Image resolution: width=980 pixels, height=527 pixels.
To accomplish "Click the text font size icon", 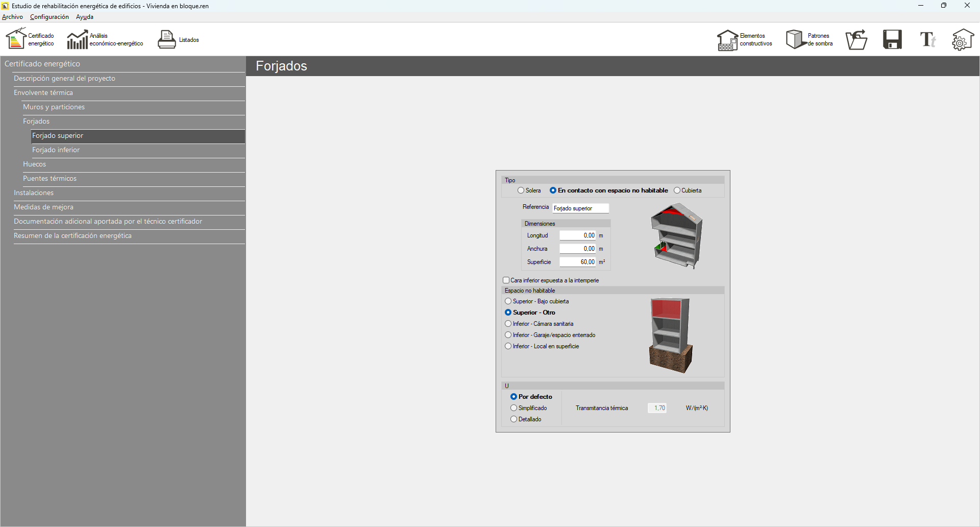I will point(927,40).
